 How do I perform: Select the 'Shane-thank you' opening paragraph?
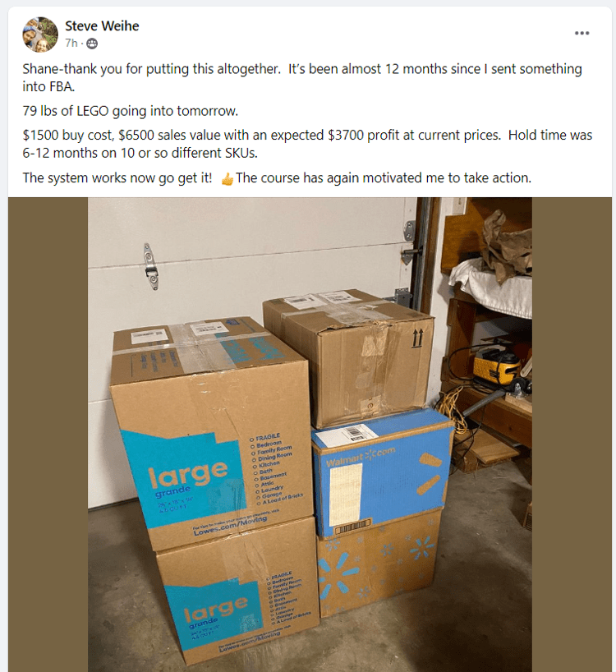(302, 77)
